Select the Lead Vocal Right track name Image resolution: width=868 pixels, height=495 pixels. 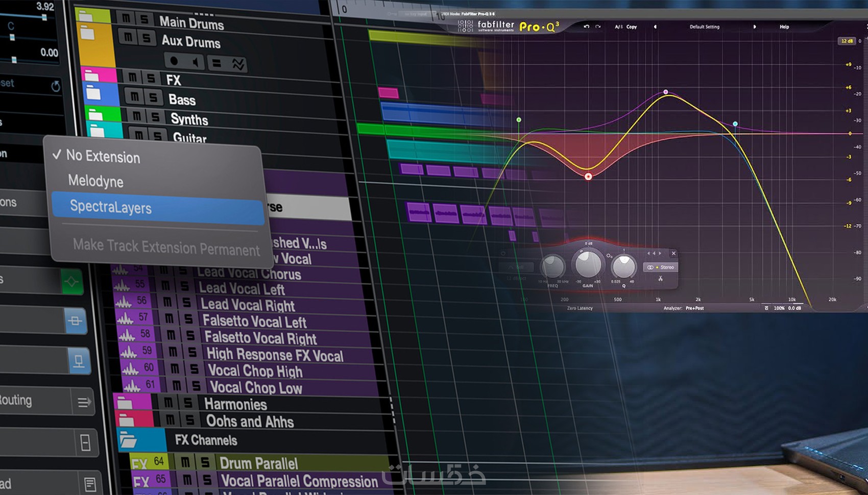point(248,305)
